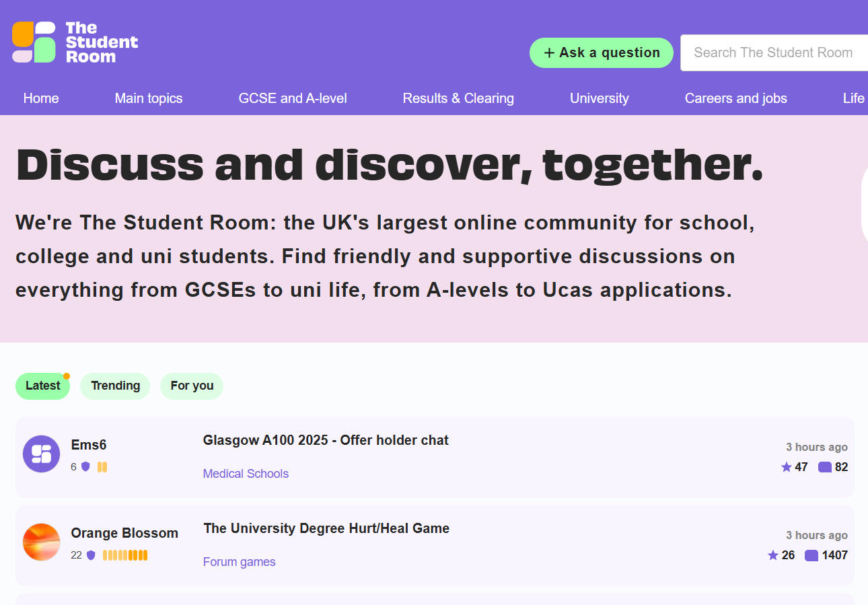Switch to the Trending tab
868x605 pixels.
(115, 386)
